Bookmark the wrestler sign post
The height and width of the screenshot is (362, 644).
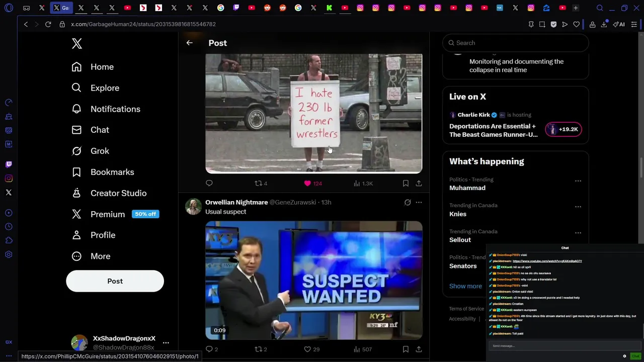406,184
